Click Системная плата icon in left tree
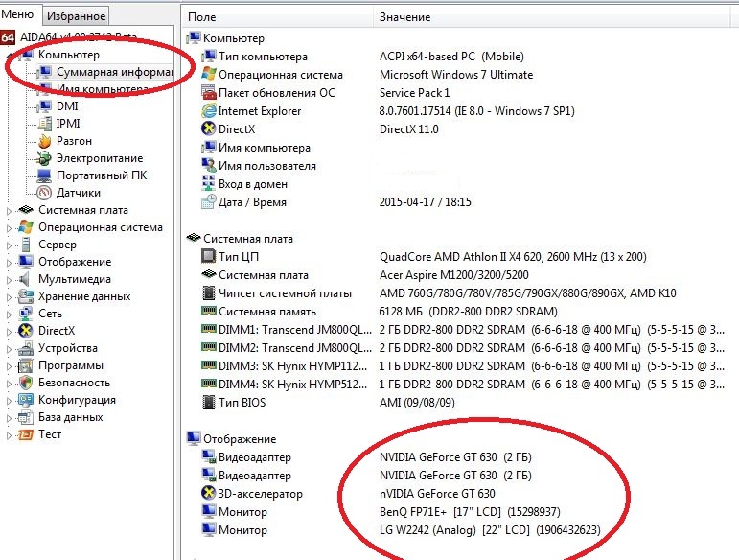 26,210
